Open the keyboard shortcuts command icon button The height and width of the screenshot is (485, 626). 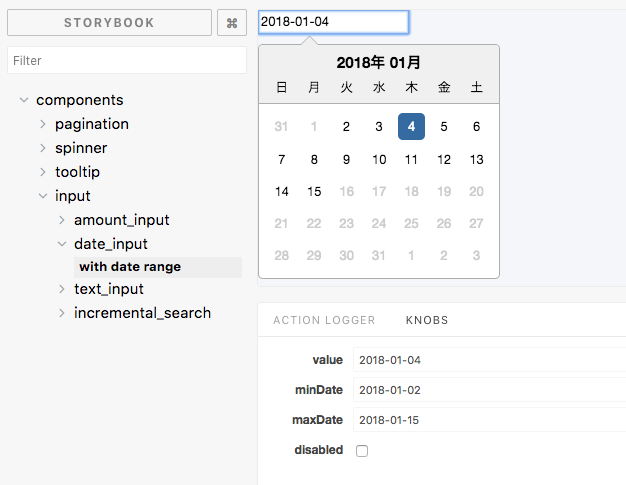232,23
